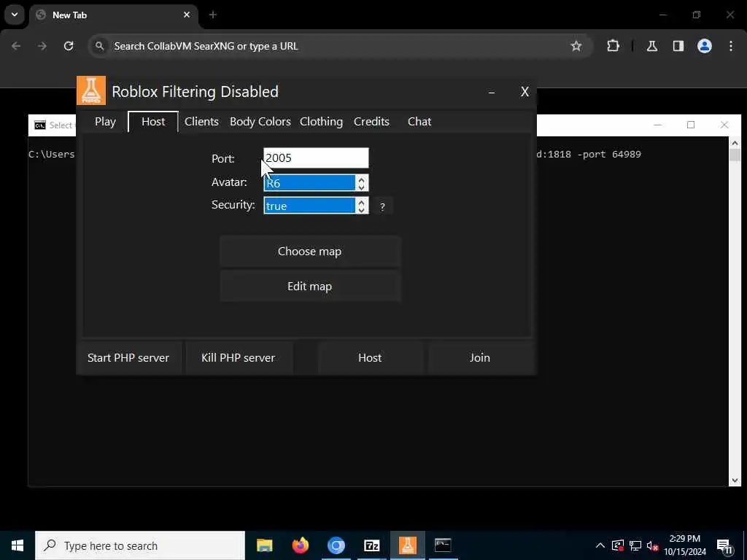This screenshot has width=747, height=560.
Task: Open File Explorer from the taskbar
Action: [x=264, y=545]
